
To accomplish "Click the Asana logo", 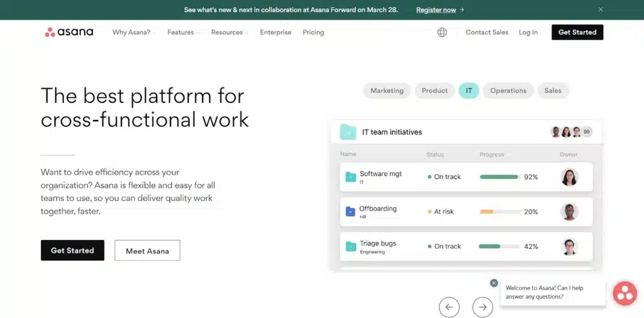I will pyautogui.click(x=69, y=32).
